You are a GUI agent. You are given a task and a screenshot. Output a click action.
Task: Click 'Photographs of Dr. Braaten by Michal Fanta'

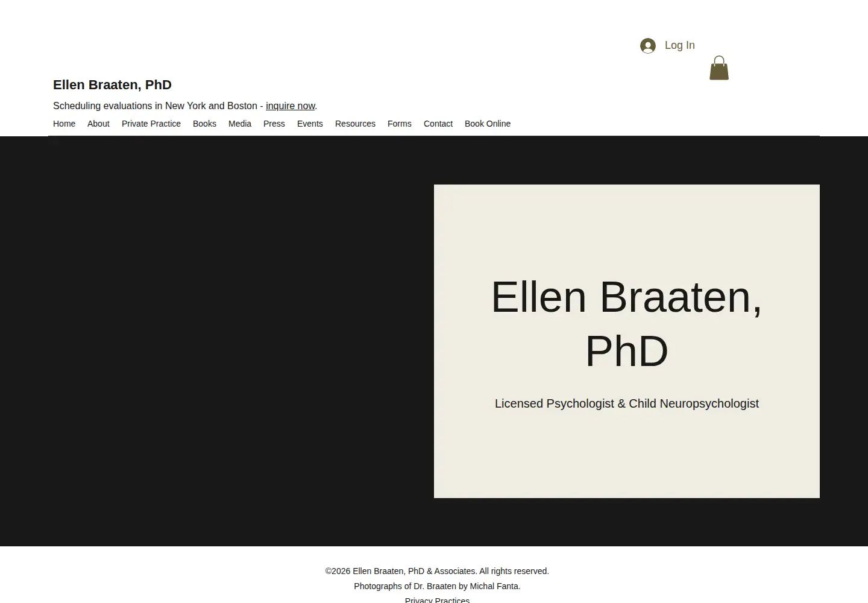437,586
